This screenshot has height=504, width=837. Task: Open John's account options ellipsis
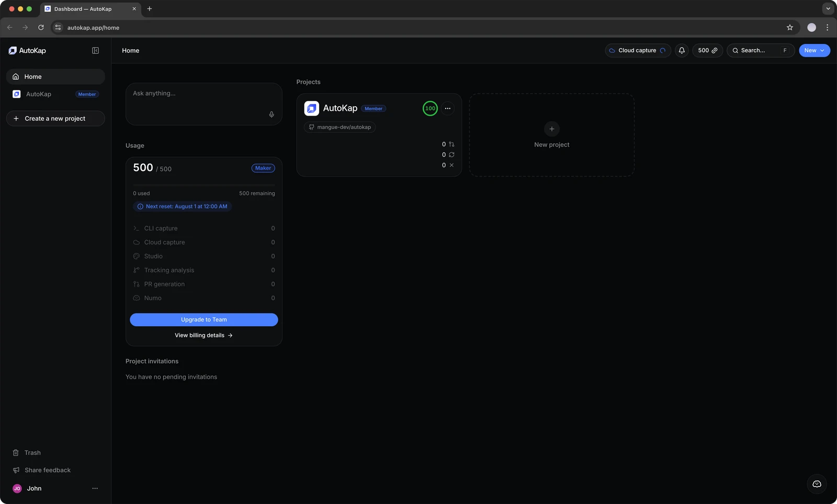click(x=95, y=488)
